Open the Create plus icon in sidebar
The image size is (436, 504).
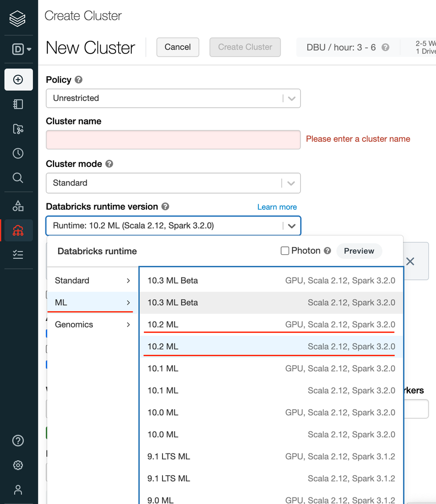(x=18, y=80)
